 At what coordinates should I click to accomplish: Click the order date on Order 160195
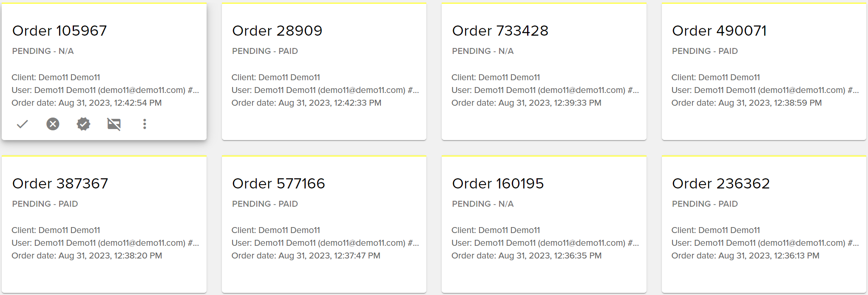coord(526,256)
